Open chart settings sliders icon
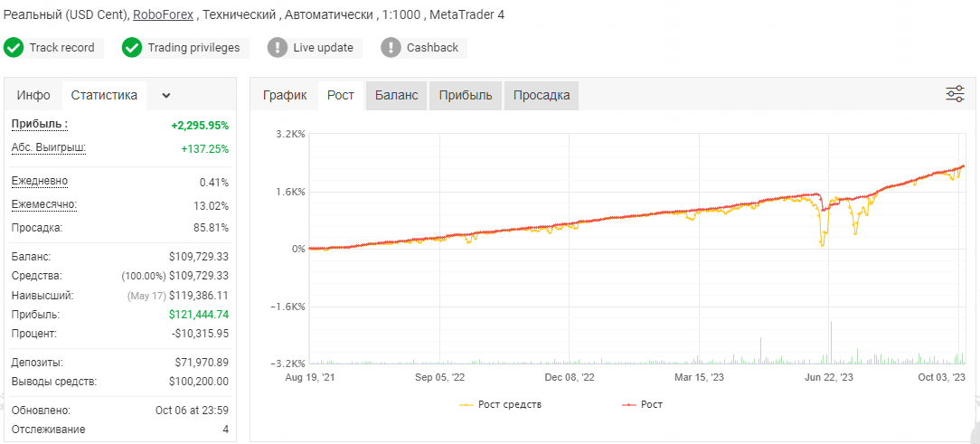The width and height of the screenshot is (980, 444). pyautogui.click(x=955, y=94)
